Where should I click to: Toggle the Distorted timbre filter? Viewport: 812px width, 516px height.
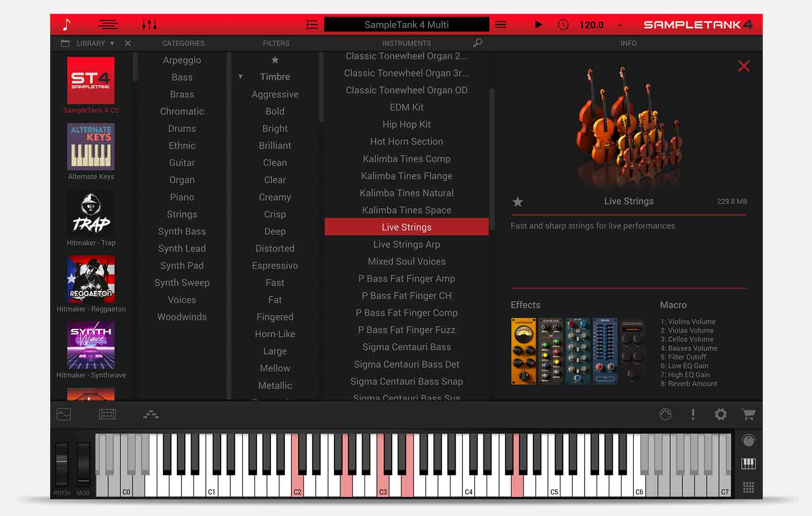click(x=275, y=248)
